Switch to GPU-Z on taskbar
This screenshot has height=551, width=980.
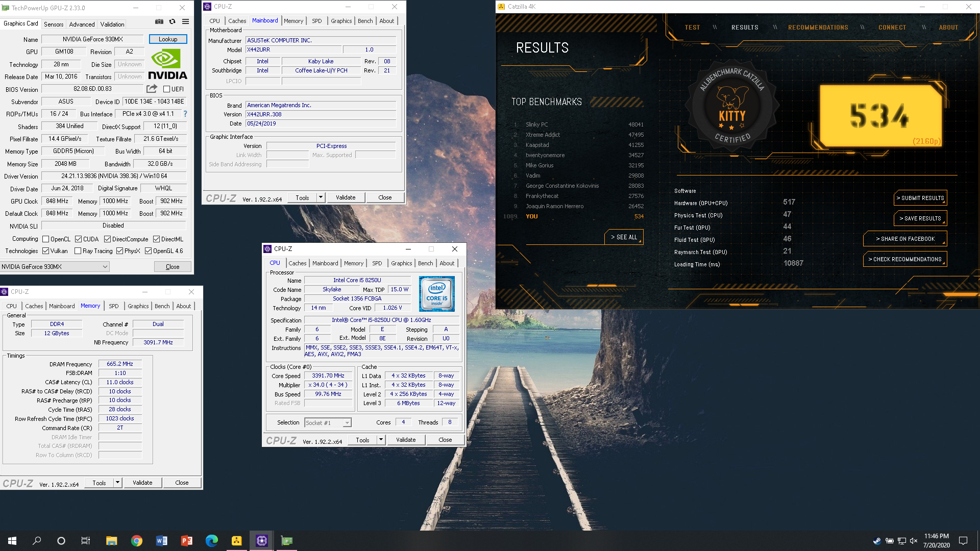click(287, 540)
